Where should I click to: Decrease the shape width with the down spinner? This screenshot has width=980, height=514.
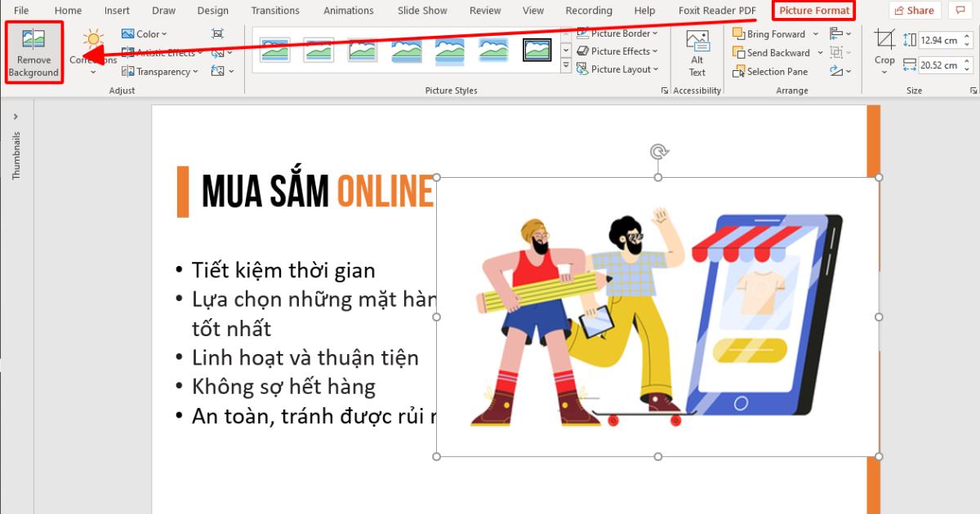968,69
